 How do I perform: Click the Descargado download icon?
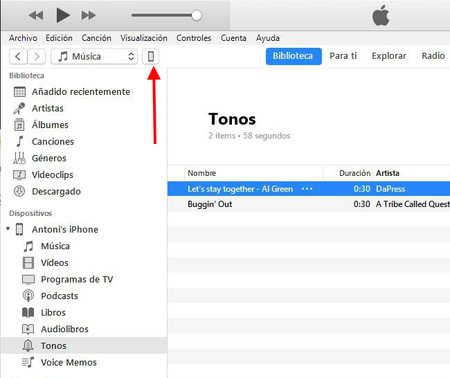tap(19, 191)
